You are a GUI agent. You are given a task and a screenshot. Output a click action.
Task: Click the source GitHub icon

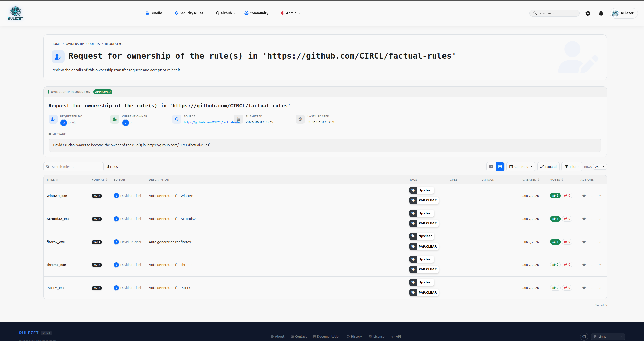tap(177, 119)
